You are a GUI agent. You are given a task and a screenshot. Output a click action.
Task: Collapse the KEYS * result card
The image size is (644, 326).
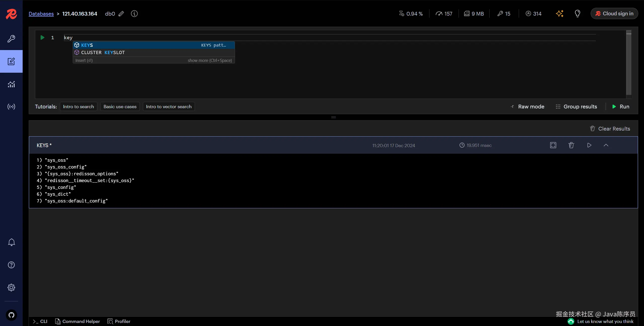606,145
